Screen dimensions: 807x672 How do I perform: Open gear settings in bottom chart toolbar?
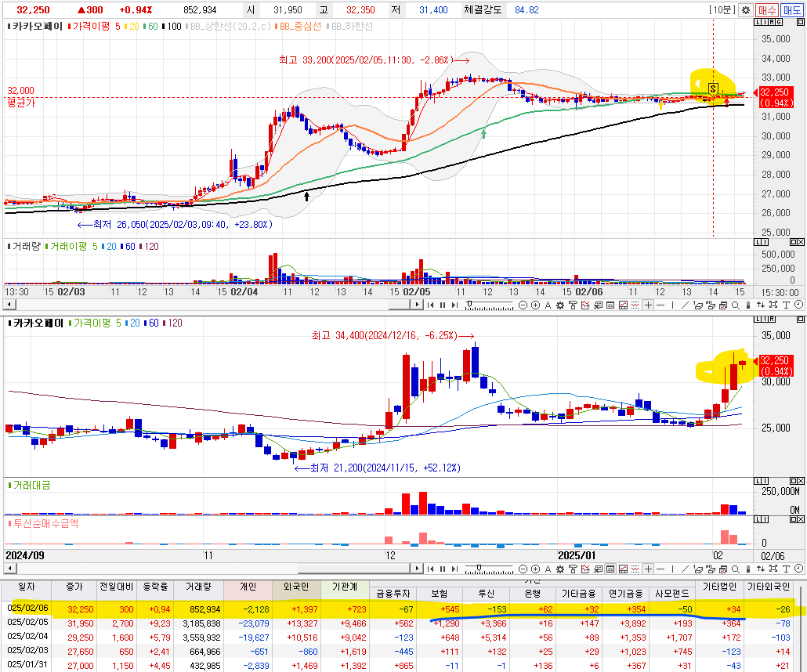(560, 569)
